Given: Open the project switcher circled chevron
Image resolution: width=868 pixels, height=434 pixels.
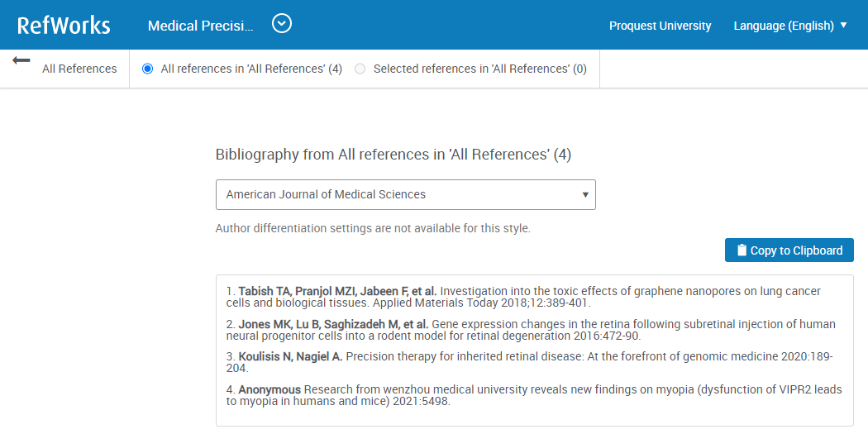Looking at the screenshot, I should 282,24.
